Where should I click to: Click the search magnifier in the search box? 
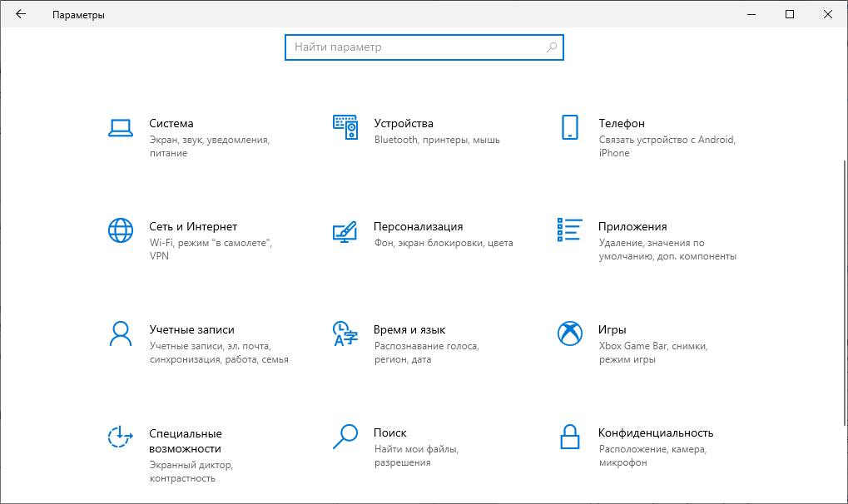(x=552, y=47)
